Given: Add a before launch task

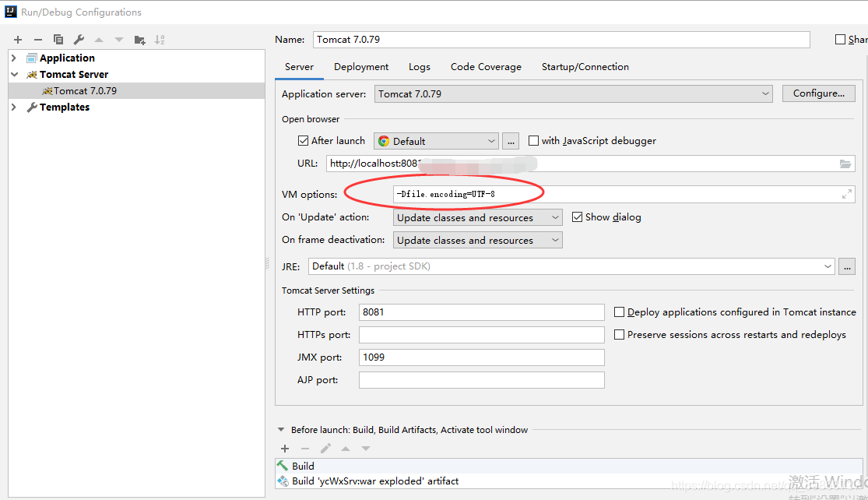Looking at the screenshot, I should coord(285,449).
